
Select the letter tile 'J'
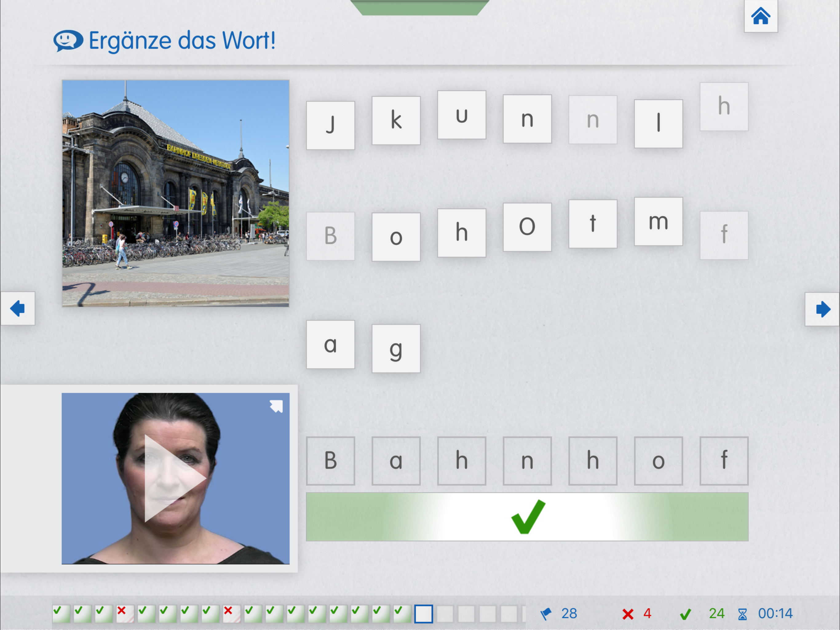coord(331,126)
